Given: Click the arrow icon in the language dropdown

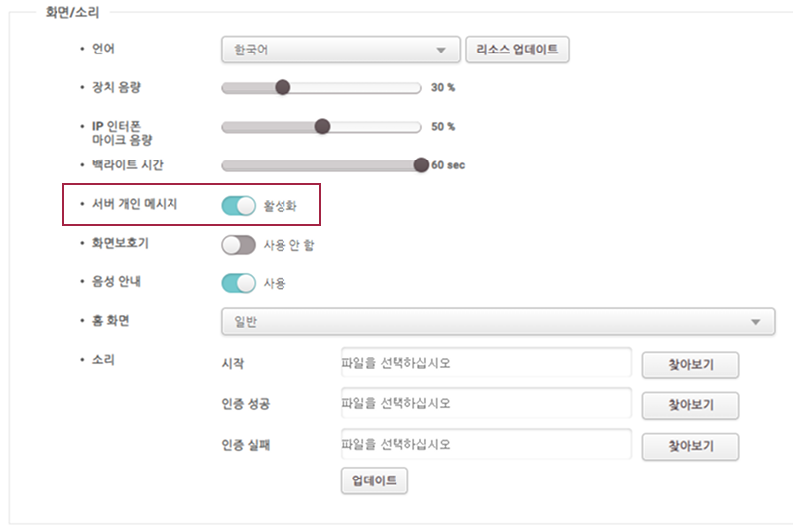Looking at the screenshot, I should (441, 50).
